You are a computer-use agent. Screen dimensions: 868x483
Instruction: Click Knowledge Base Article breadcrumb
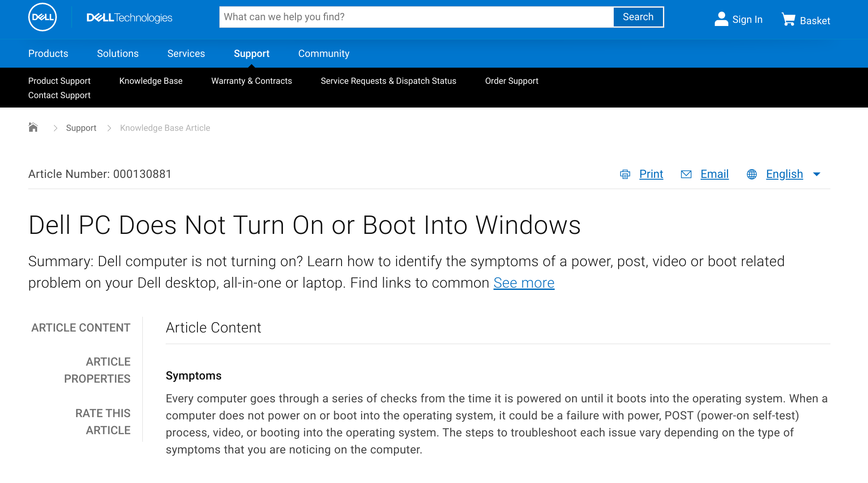pyautogui.click(x=165, y=128)
